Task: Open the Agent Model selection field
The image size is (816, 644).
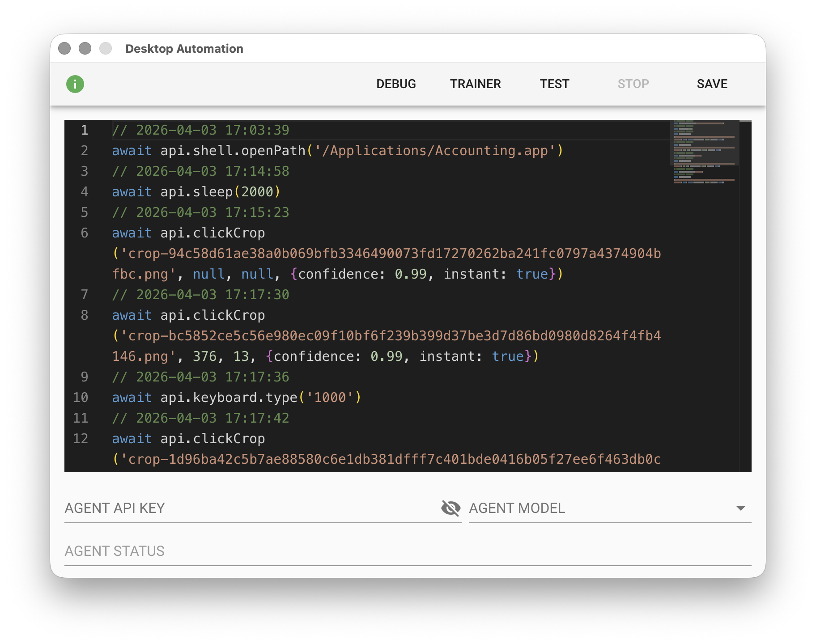Action: pyautogui.click(x=599, y=508)
